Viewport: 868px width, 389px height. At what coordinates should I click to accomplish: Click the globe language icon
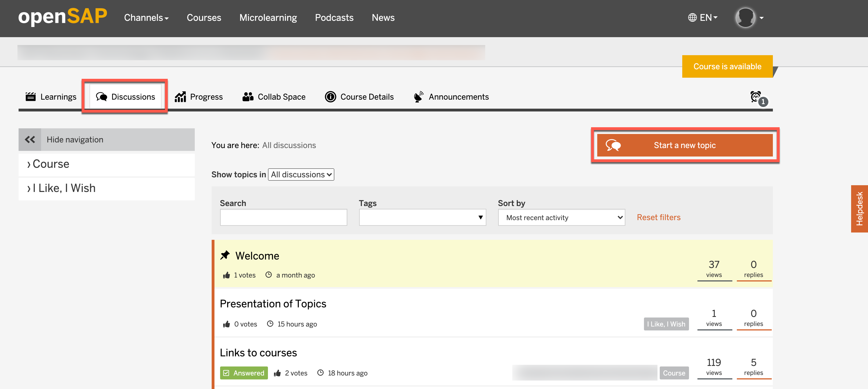coord(692,17)
